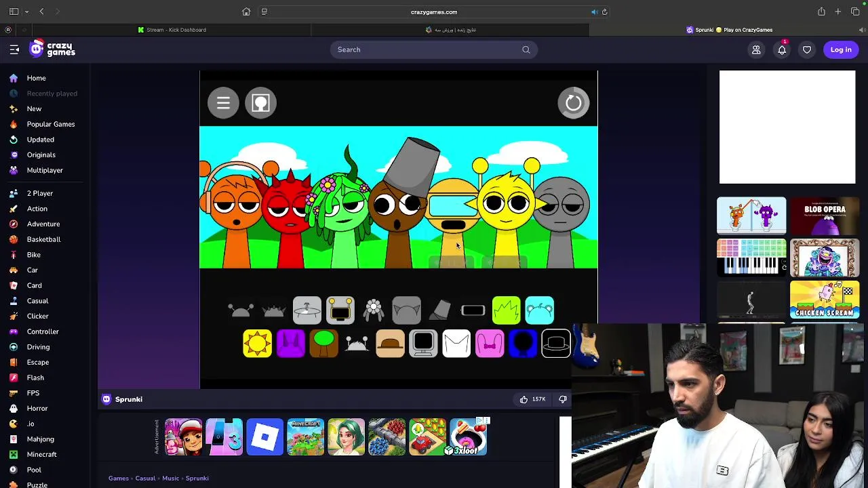Select the dark blue blob sound icon
868x488 pixels.
click(523, 344)
